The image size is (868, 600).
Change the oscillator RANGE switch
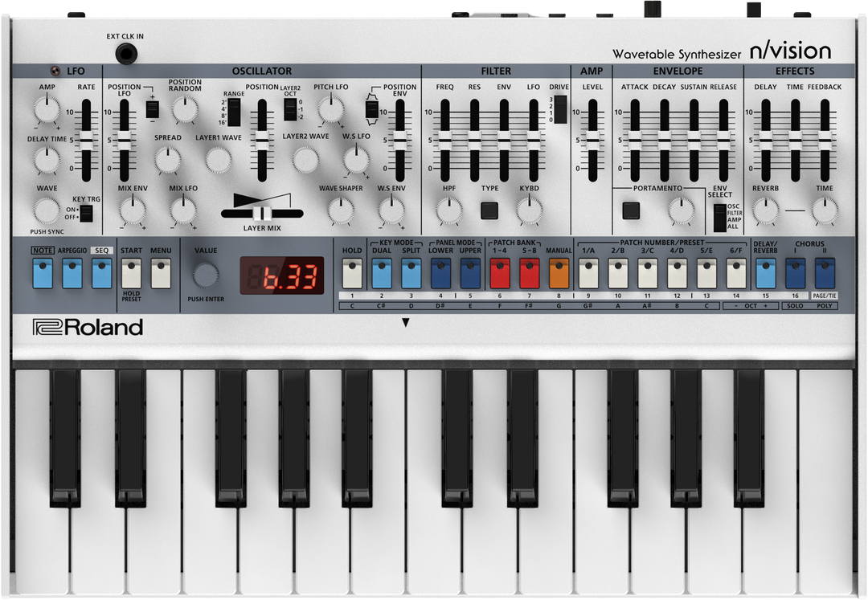[x=234, y=112]
